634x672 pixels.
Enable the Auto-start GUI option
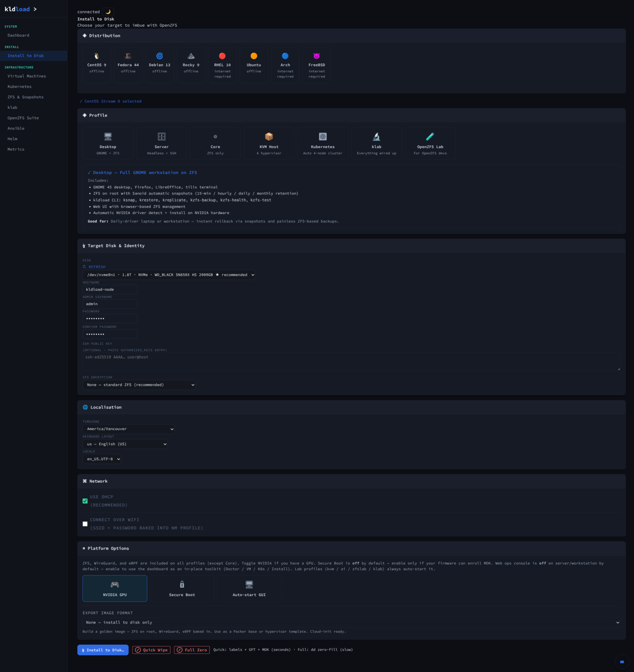pyautogui.click(x=249, y=589)
